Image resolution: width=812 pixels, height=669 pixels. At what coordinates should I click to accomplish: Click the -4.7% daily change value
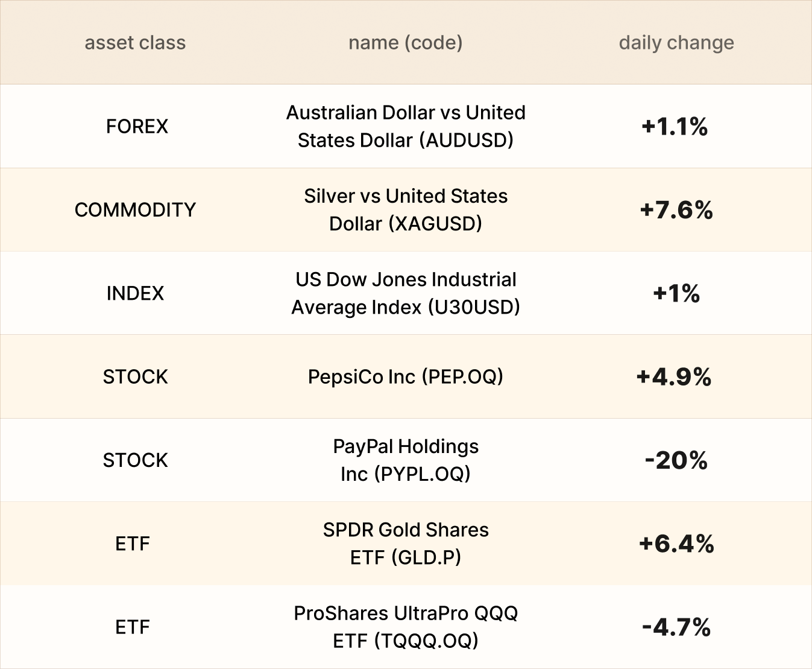(x=676, y=627)
